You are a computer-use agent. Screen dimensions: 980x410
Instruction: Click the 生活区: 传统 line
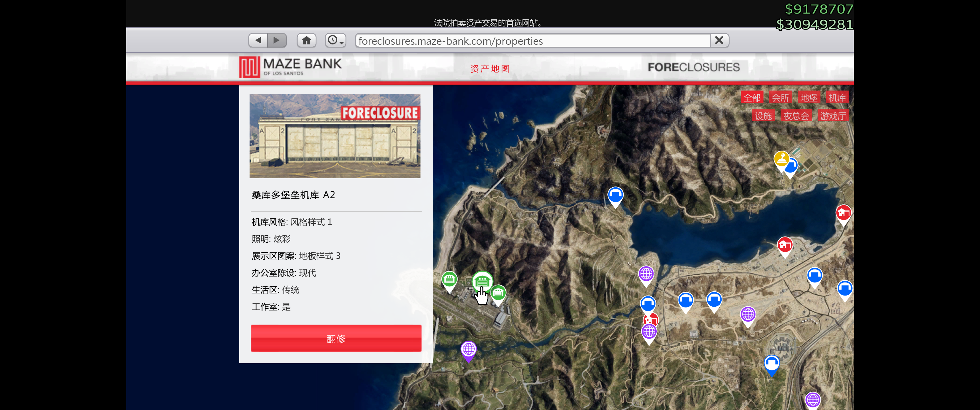click(x=275, y=290)
